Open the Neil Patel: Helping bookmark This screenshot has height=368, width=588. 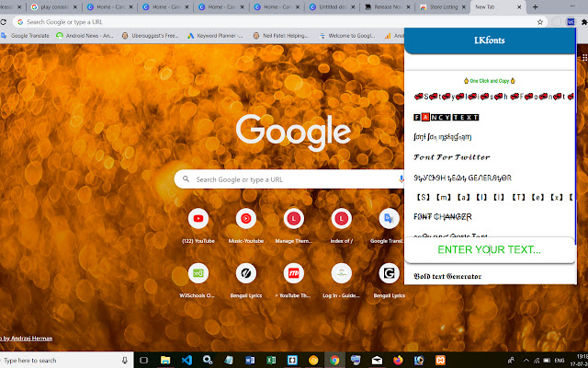click(x=281, y=36)
